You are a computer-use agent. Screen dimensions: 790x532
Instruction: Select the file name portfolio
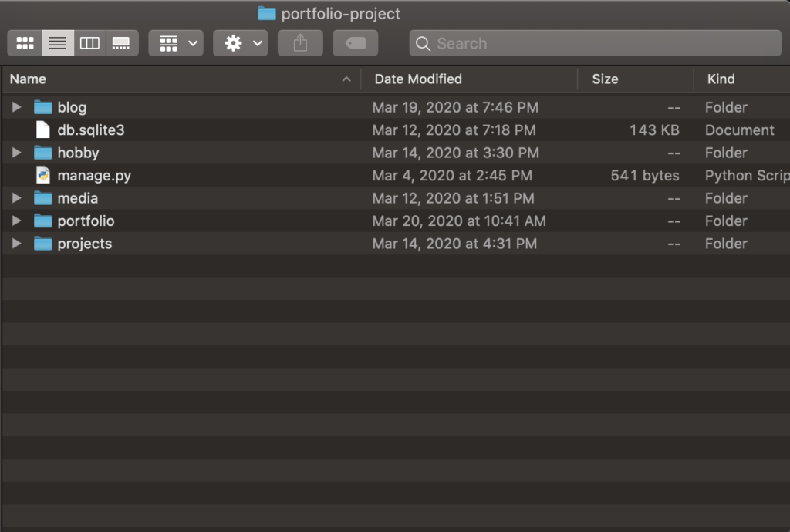[86, 221]
